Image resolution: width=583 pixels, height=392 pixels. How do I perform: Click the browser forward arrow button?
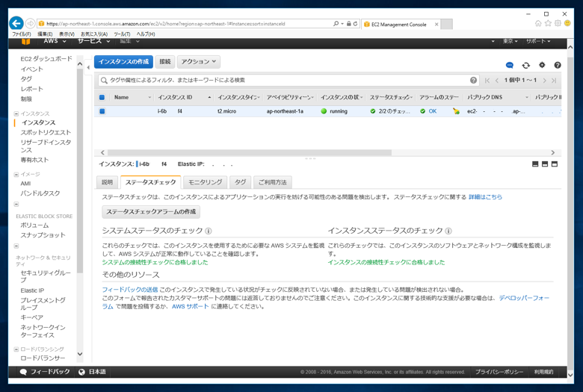pyautogui.click(x=31, y=23)
